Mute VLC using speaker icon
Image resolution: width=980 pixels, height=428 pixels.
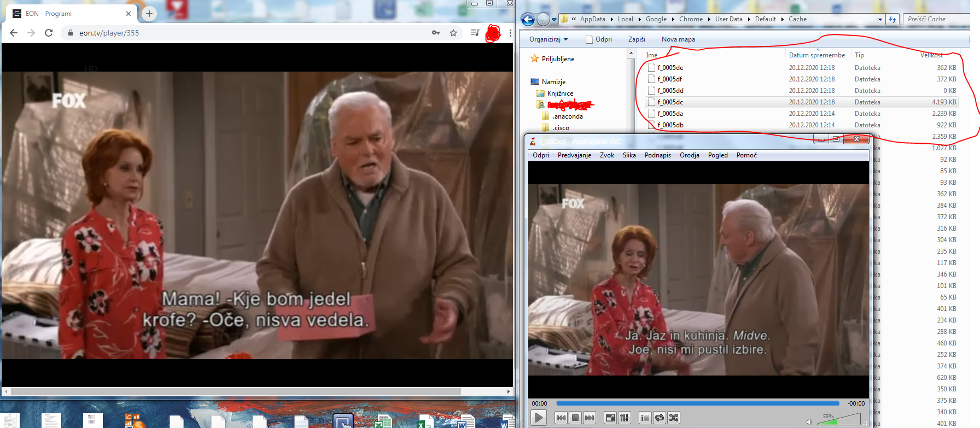809,421
